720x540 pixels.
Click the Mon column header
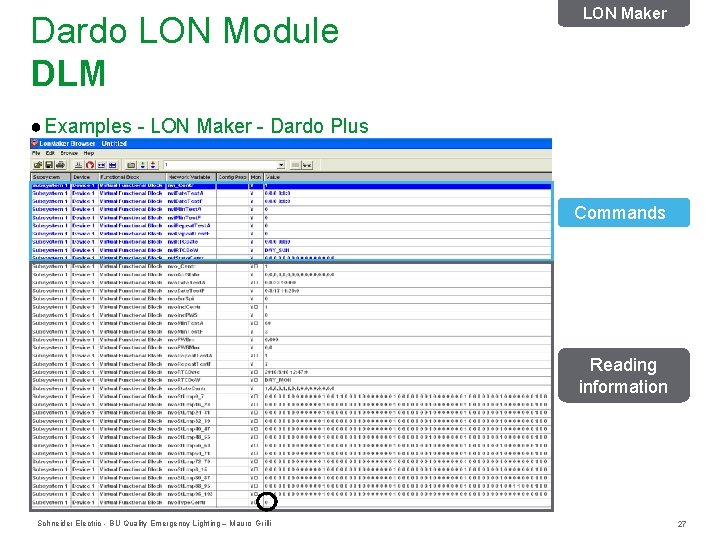coord(256,177)
